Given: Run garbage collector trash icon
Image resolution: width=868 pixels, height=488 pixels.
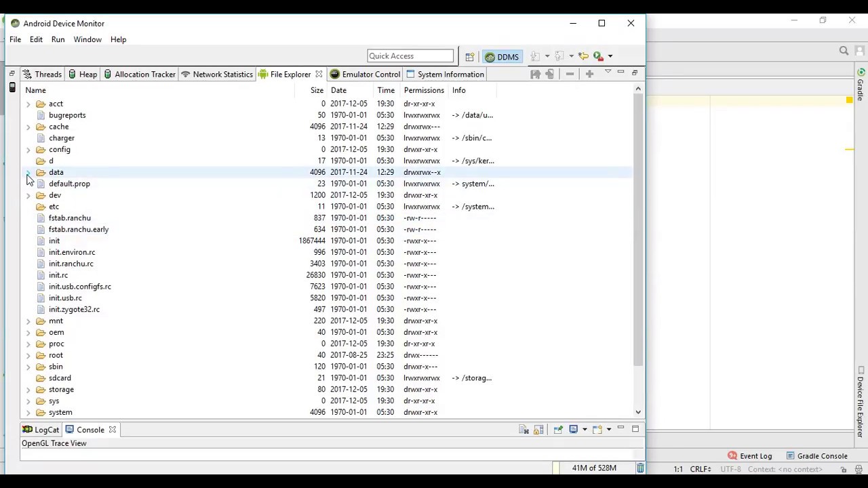Looking at the screenshot, I should coord(639,468).
